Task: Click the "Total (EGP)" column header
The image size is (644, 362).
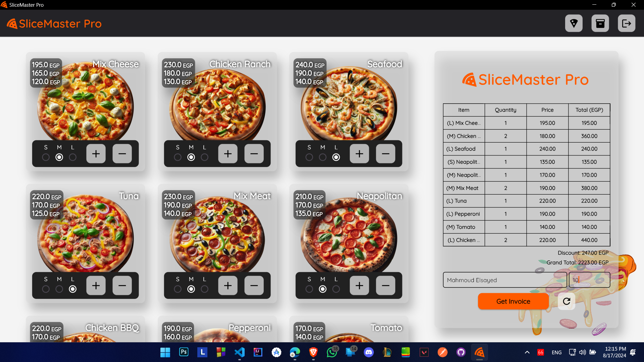Action: [x=589, y=110]
